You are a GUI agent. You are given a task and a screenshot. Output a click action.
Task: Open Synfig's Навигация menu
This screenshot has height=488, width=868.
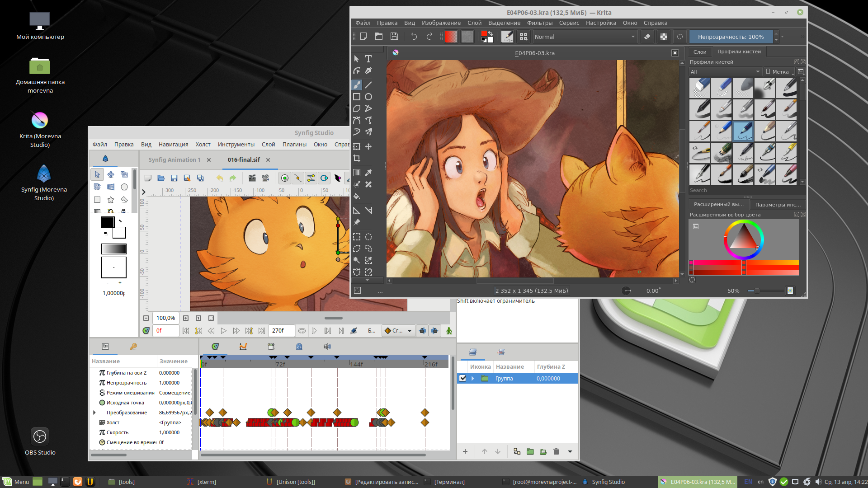coord(173,145)
